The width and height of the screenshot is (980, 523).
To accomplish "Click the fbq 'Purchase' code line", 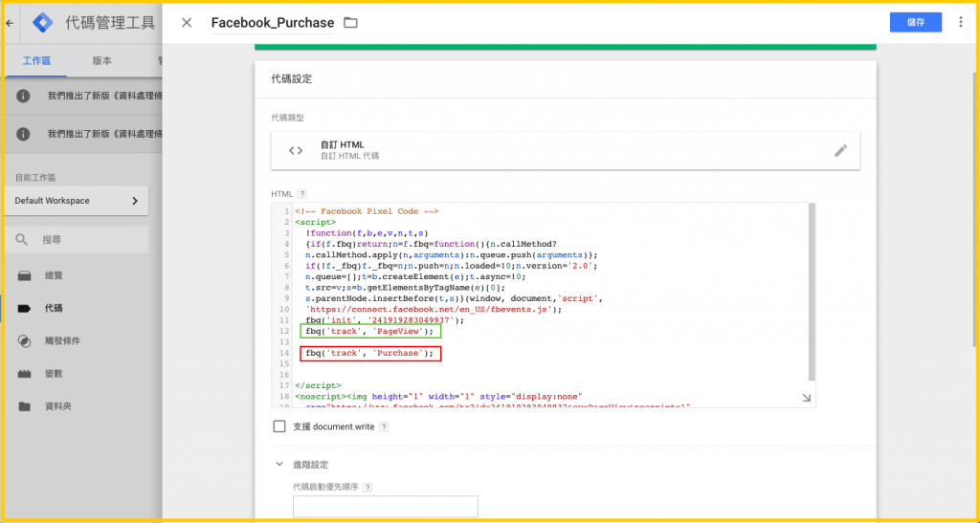I will click(370, 354).
